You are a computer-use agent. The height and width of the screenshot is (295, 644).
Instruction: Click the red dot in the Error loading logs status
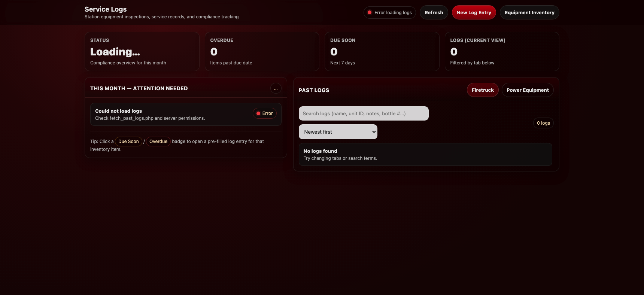370,12
